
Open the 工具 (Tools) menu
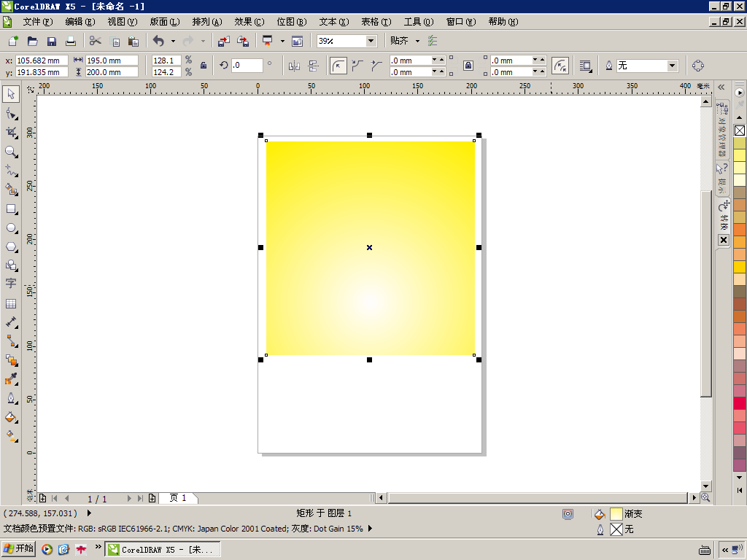[419, 22]
